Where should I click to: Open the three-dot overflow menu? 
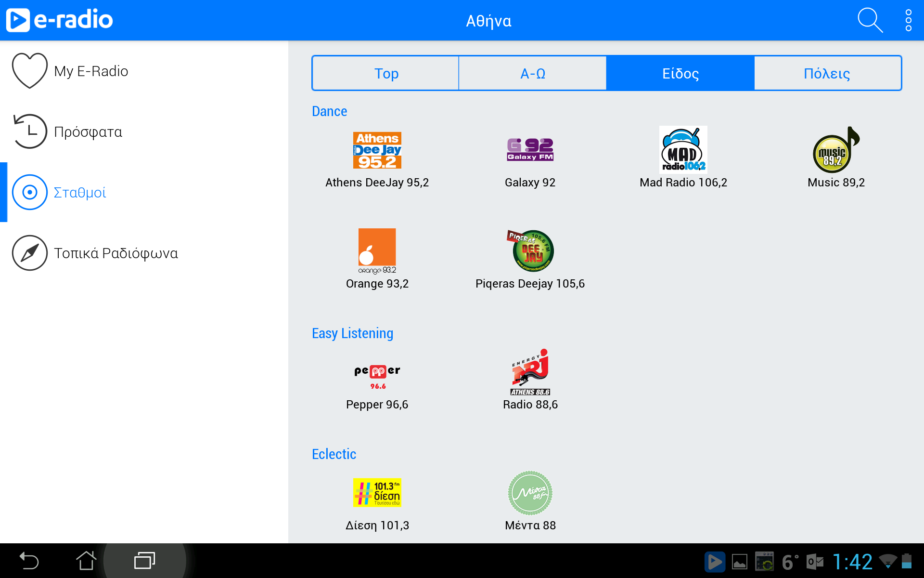point(908,20)
